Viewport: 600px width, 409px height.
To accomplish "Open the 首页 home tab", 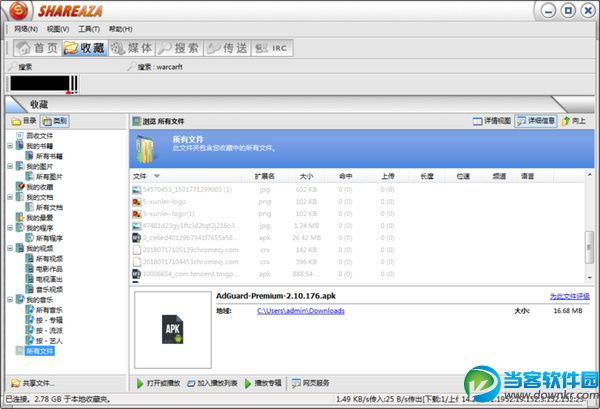I will click(38, 48).
